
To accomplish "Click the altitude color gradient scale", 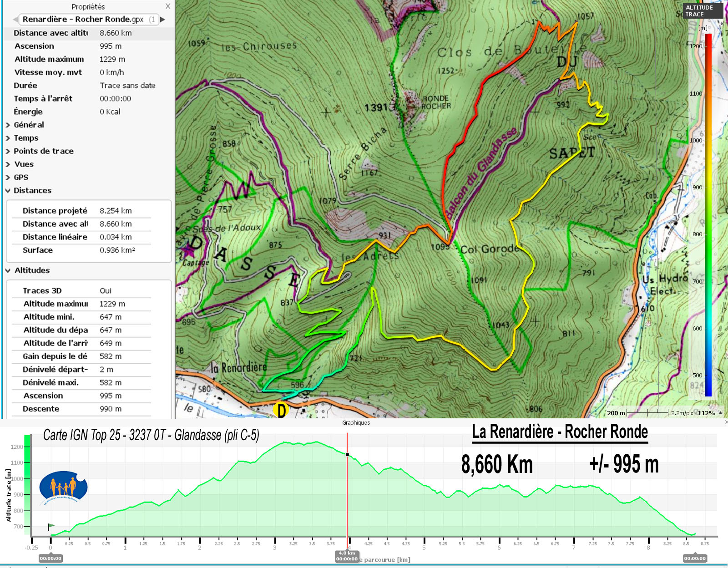I will (708, 215).
